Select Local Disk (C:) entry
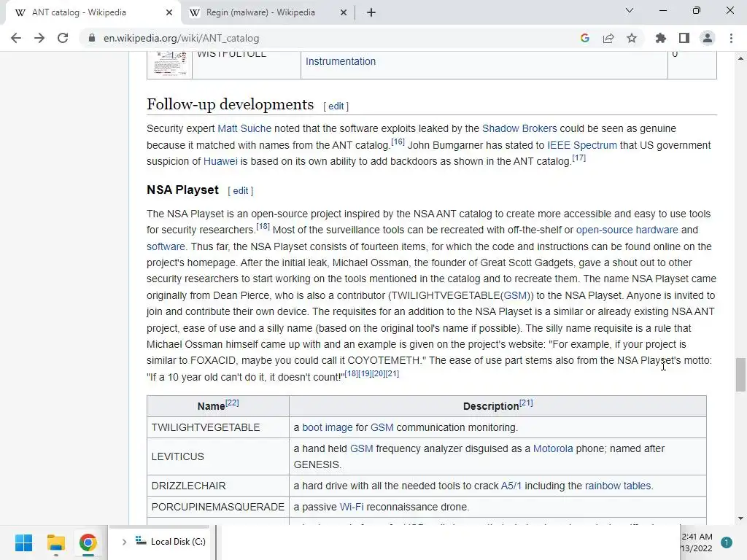747x560 pixels. pyautogui.click(x=178, y=542)
